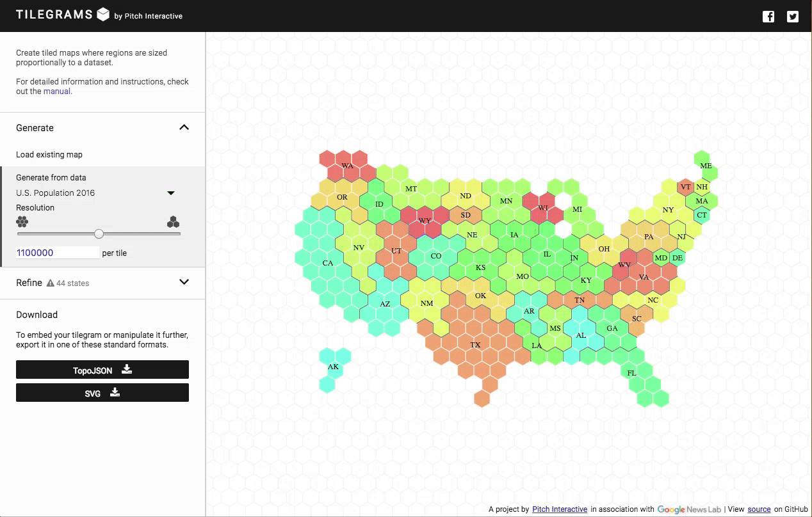Click the warning triangle beside 44 states
812x517 pixels.
(51, 283)
